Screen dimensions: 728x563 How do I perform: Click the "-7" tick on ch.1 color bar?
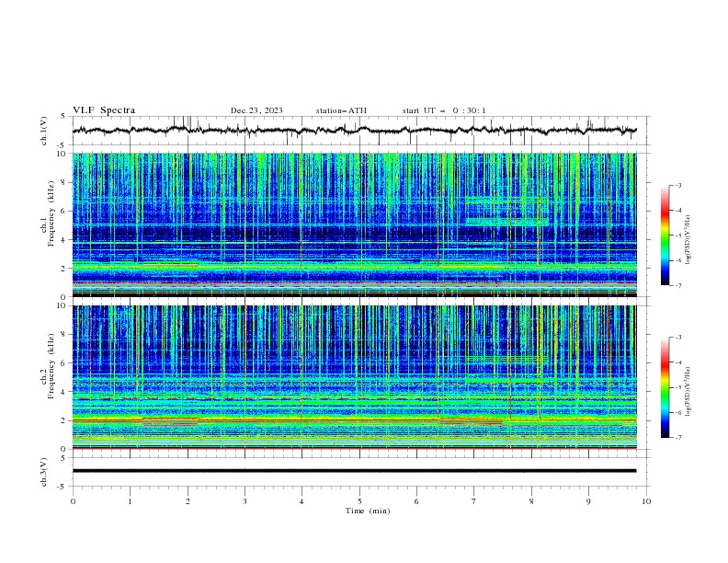click(678, 285)
